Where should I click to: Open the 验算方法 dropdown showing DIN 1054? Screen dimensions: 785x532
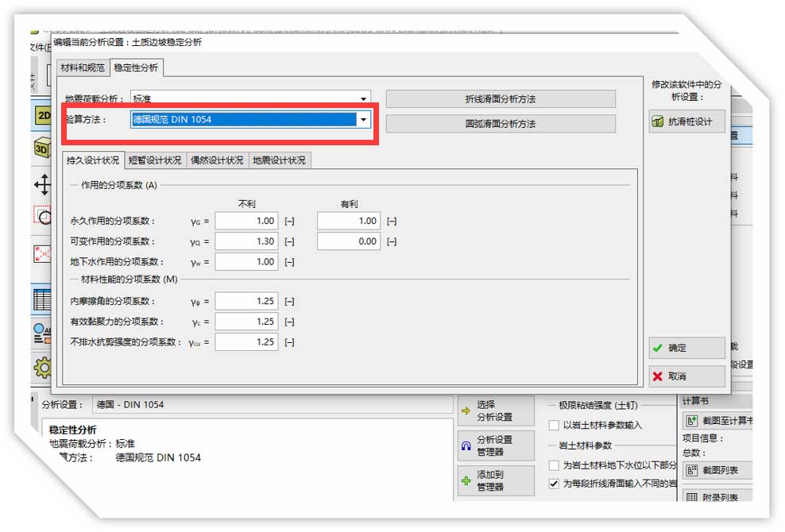tap(363, 120)
